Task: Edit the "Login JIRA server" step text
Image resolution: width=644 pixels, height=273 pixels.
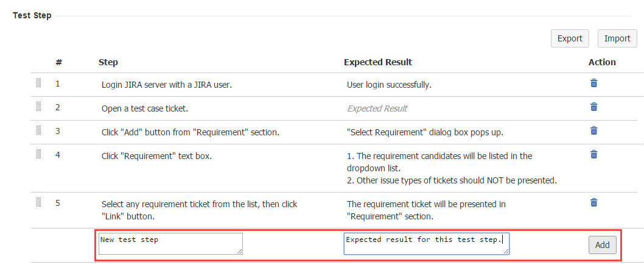Action: point(166,85)
